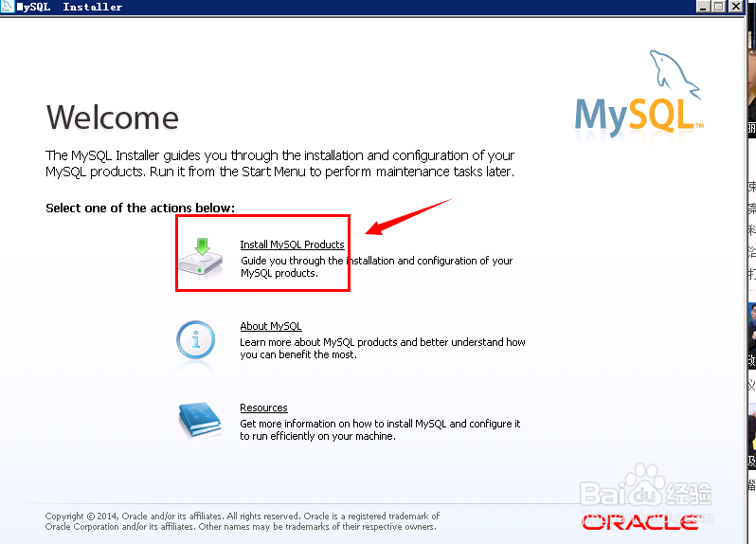This screenshot has height=544, width=756.
Task: Click the 'Learn more about MySQL products' description
Action: click(383, 348)
